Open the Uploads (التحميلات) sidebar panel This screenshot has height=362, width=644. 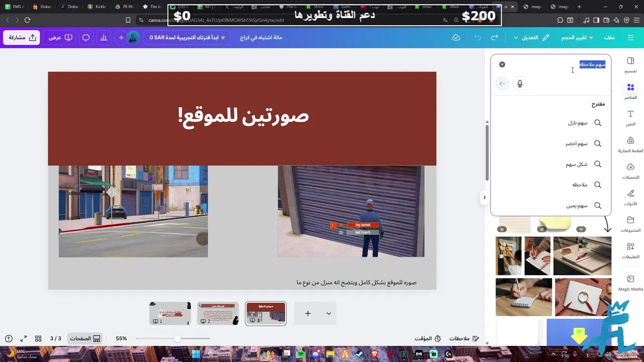click(630, 171)
